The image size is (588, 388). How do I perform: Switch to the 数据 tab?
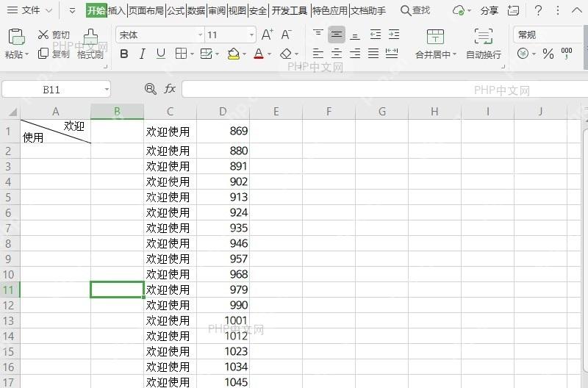[196, 10]
